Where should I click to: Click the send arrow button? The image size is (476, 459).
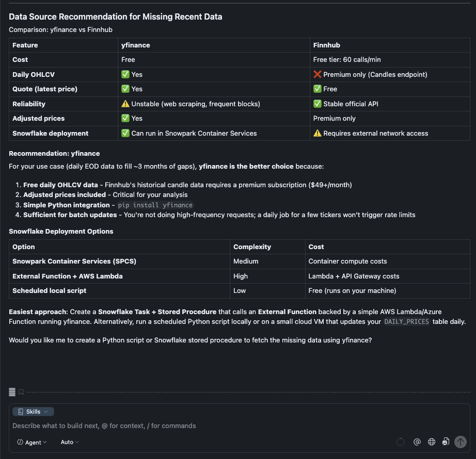click(x=460, y=442)
